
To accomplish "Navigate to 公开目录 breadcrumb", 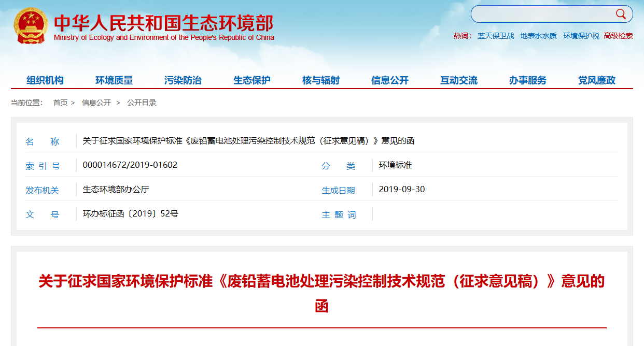I will click(x=142, y=103).
